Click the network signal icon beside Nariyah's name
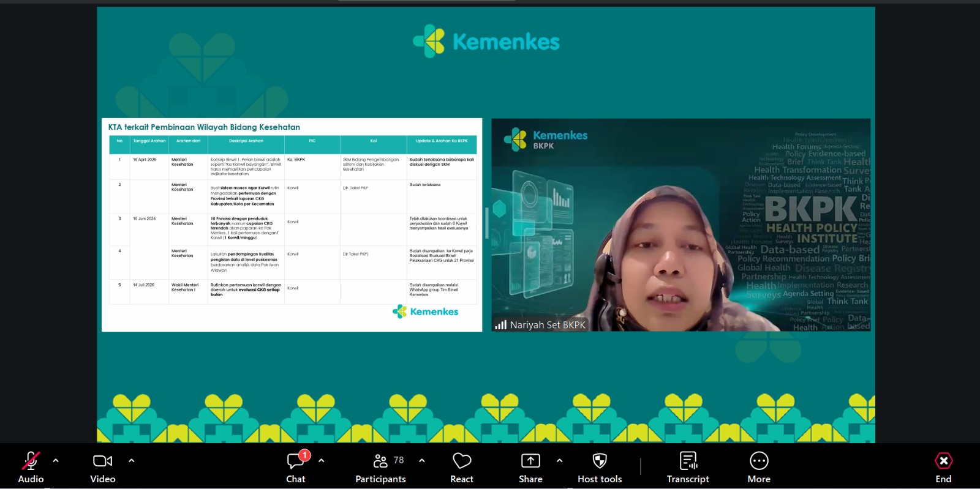This screenshot has width=980, height=489. pos(501,325)
